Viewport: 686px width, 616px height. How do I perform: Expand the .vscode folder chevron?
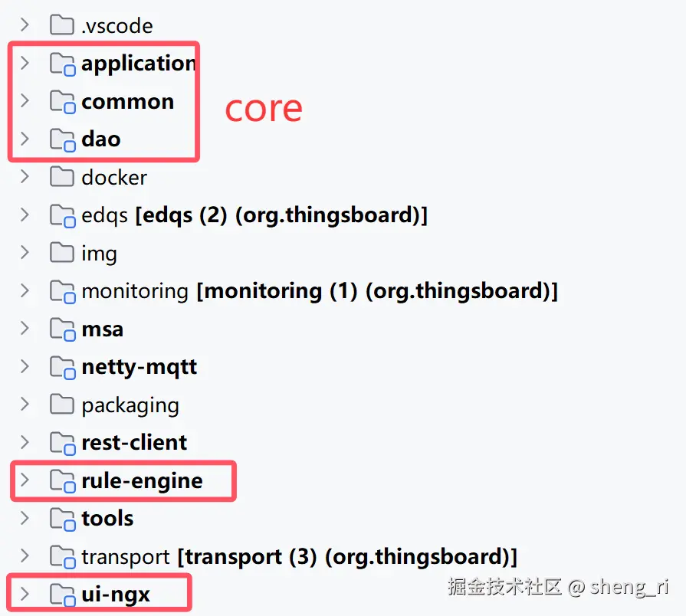(25, 25)
